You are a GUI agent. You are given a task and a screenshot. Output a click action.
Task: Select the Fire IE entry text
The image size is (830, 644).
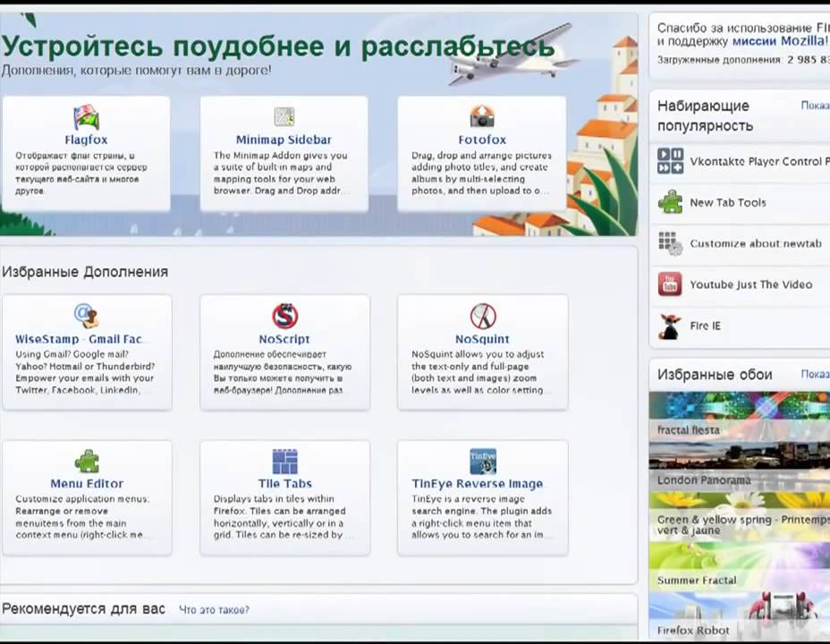[x=705, y=326]
